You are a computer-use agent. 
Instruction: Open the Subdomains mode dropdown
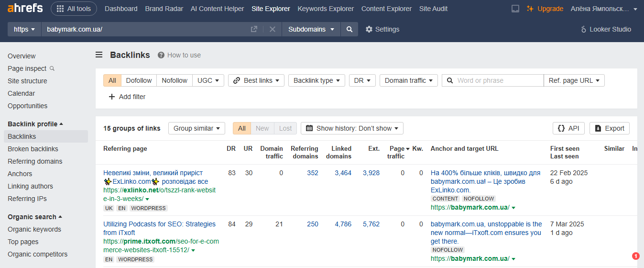click(311, 29)
